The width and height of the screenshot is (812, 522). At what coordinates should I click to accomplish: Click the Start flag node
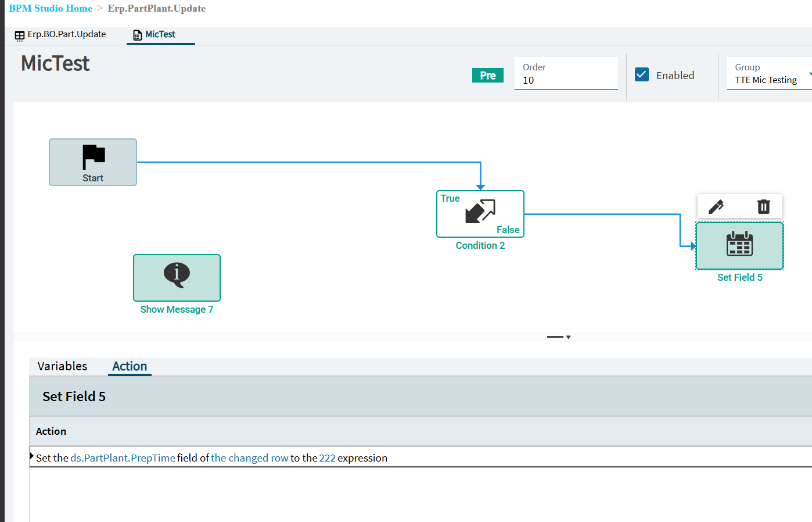(93, 162)
